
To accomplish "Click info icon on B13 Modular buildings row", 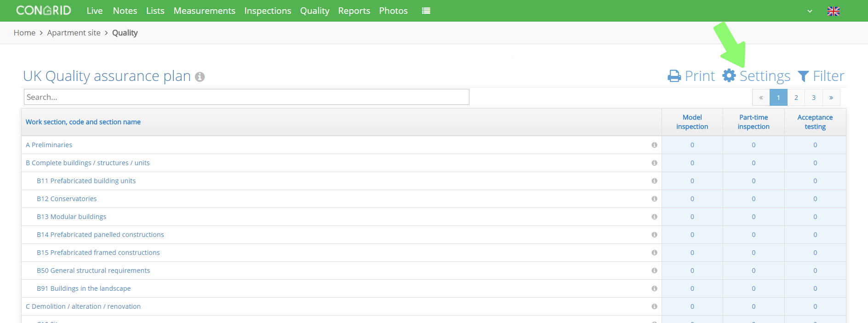I will (654, 217).
